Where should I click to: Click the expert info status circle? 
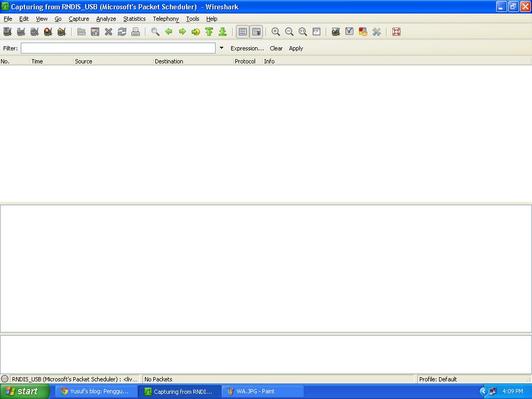coord(5,379)
